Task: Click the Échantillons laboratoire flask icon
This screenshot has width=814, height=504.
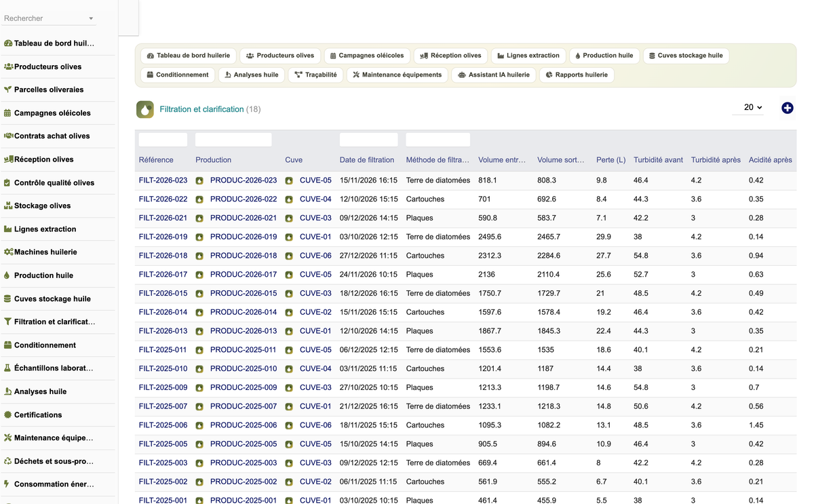Action: click(x=8, y=368)
